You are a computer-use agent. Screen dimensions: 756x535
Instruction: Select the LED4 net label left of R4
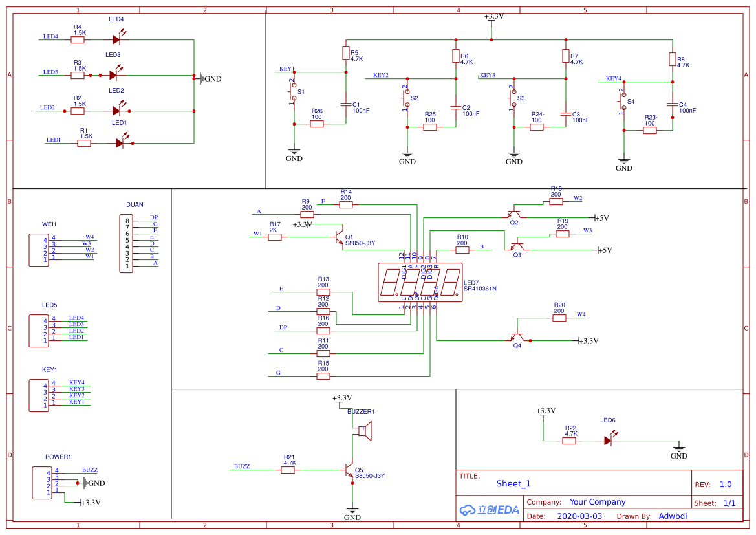50,37
